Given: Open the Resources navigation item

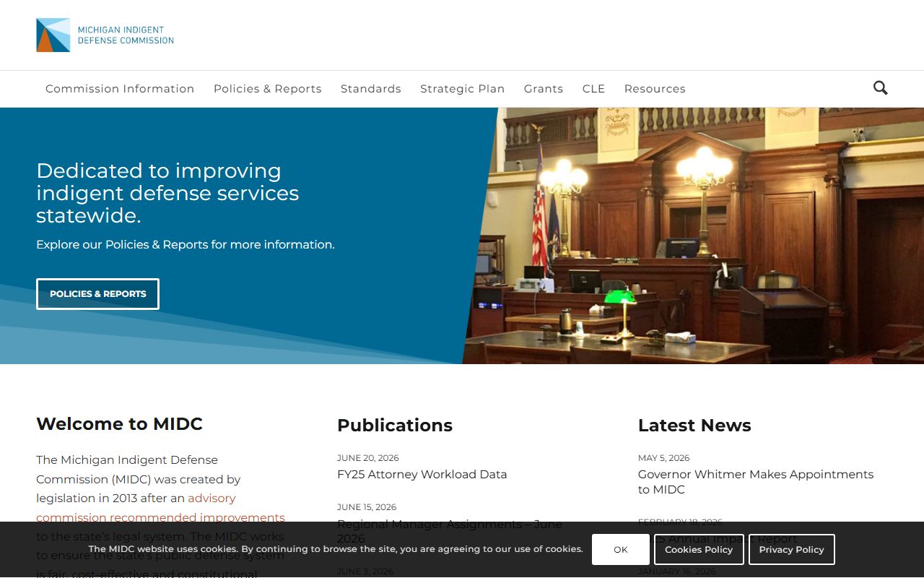Looking at the screenshot, I should coord(655,89).
